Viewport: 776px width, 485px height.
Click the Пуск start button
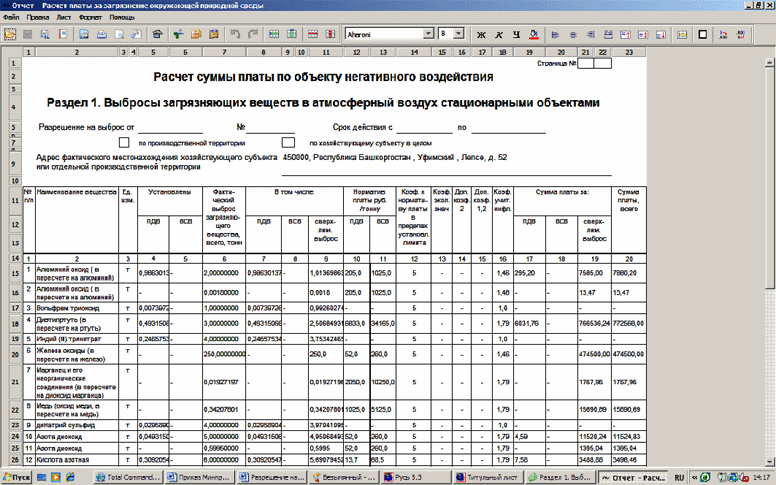17,478
